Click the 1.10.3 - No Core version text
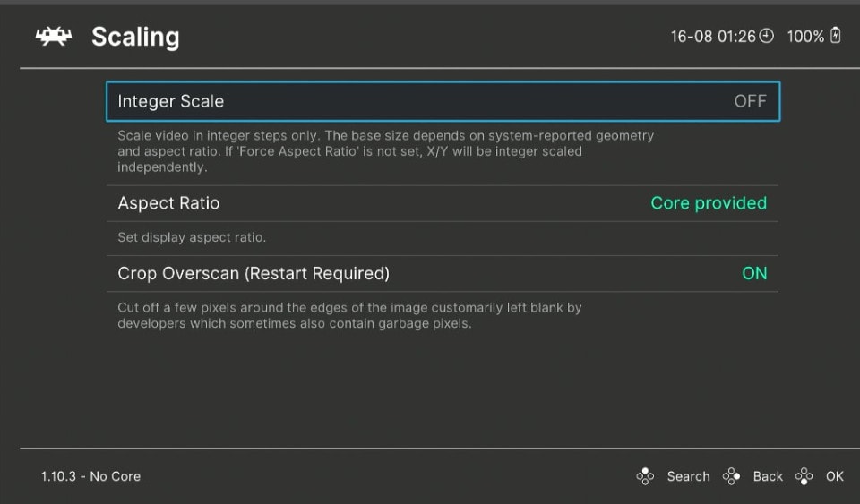The width and height of the screenshot is (860, 504). point(91,476)
